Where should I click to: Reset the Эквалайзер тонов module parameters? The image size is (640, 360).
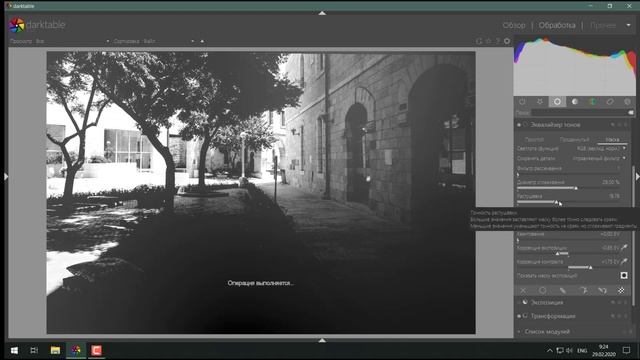[619, 124]
